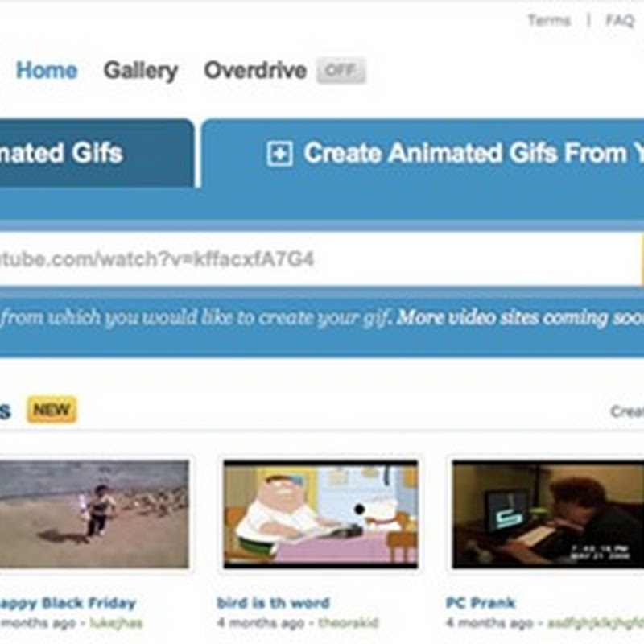Click the 'PC Prank' title link
The image size is (644, 644).
coord(481,602)
